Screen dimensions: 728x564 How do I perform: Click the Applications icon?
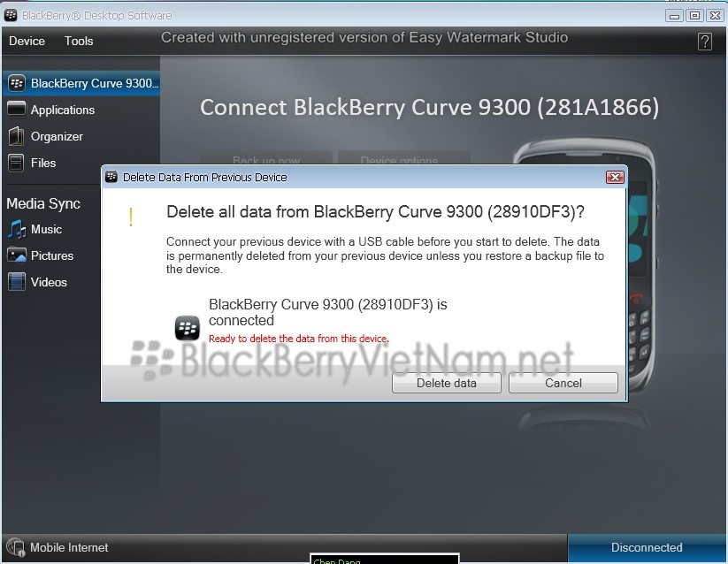[17, 109]
